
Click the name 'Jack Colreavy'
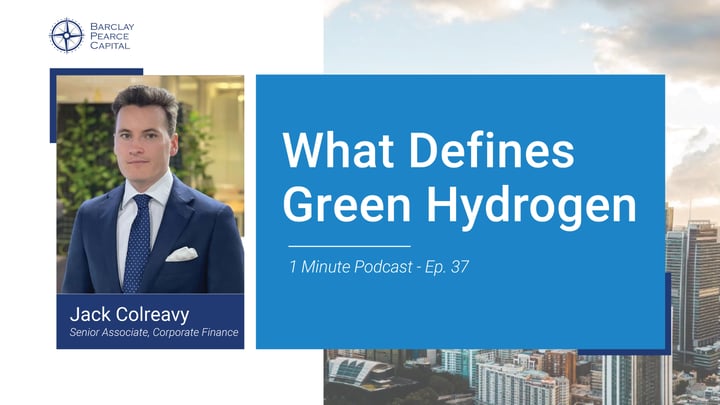point(129,315)
